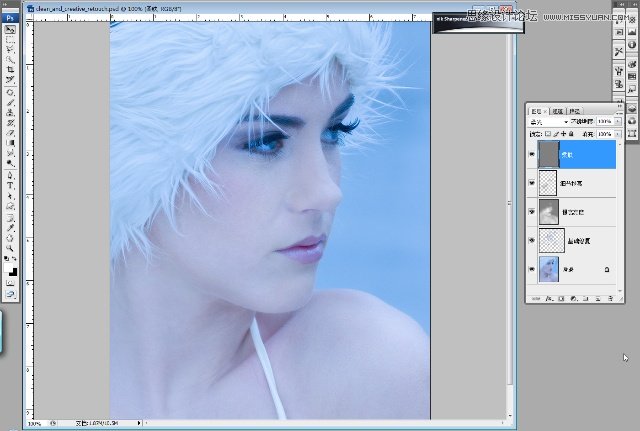Click the link layers icon in Layers panel

536,299
